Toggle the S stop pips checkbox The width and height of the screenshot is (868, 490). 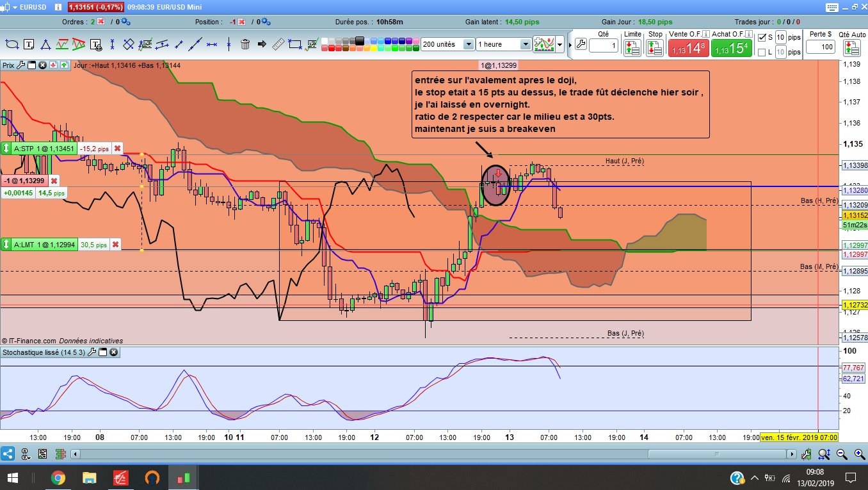click(761, 37)
